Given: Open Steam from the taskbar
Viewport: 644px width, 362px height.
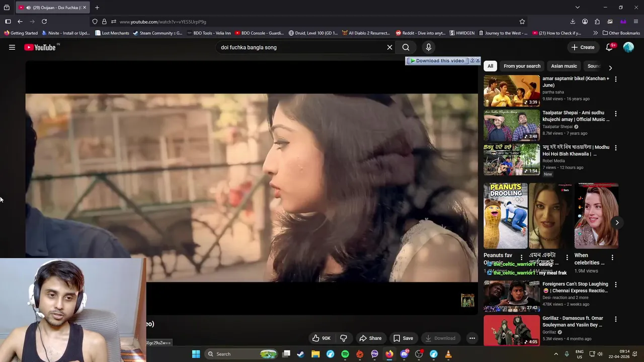Looking at the screenshot, I should tap(300, 354).
